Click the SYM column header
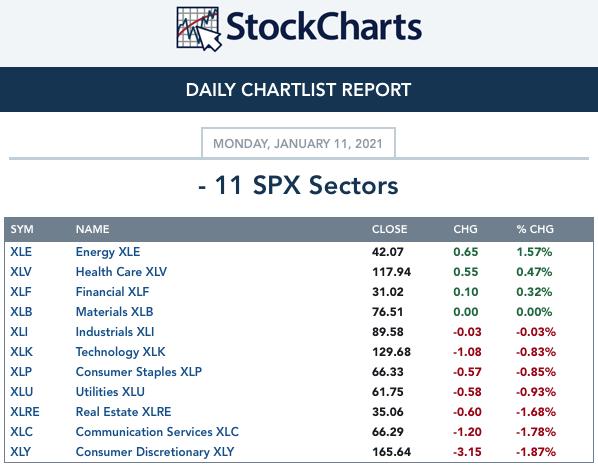Viewport: 598px width, 467px height. [22, 229]
